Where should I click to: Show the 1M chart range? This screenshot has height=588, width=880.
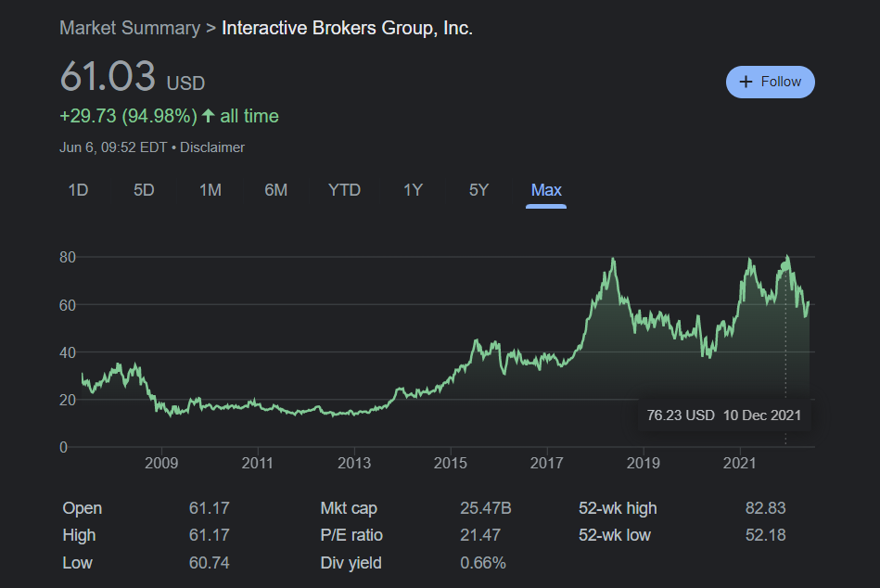point(210,190)
